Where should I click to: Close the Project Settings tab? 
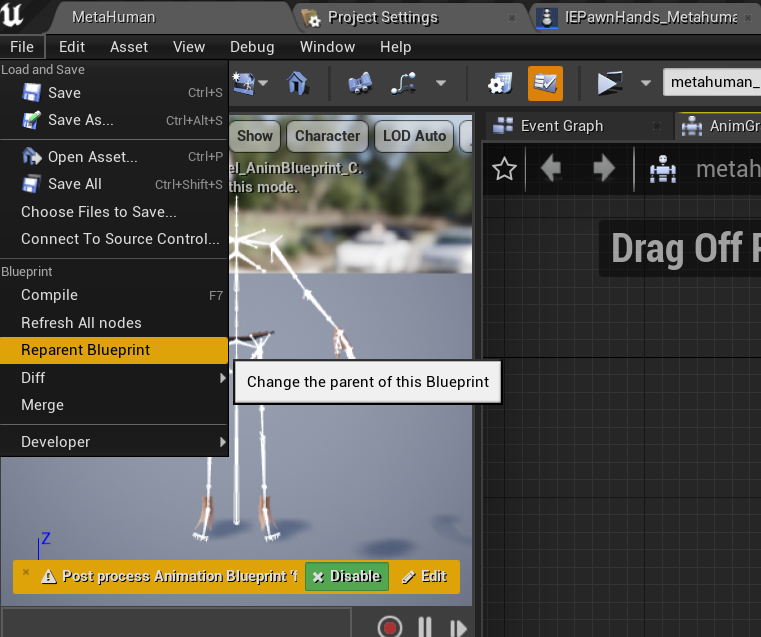pyautogui.click(x=512, y=18)
